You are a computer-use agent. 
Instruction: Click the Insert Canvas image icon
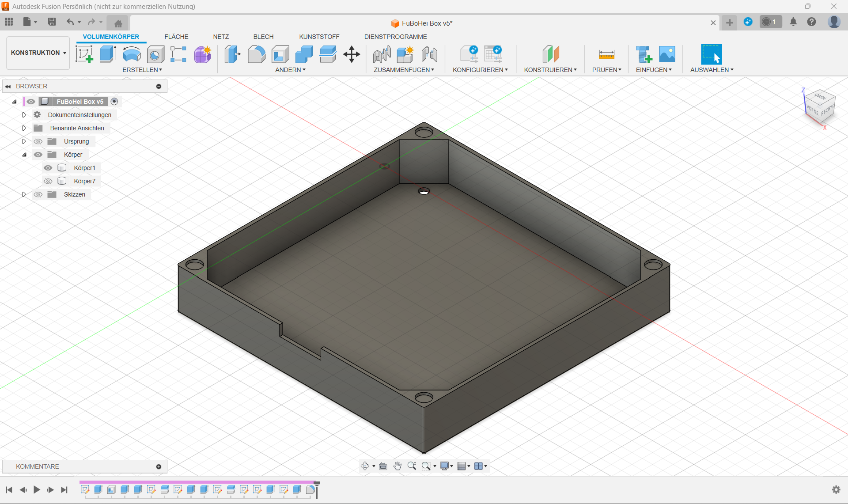pyautogui.click(x=667, y=54)
